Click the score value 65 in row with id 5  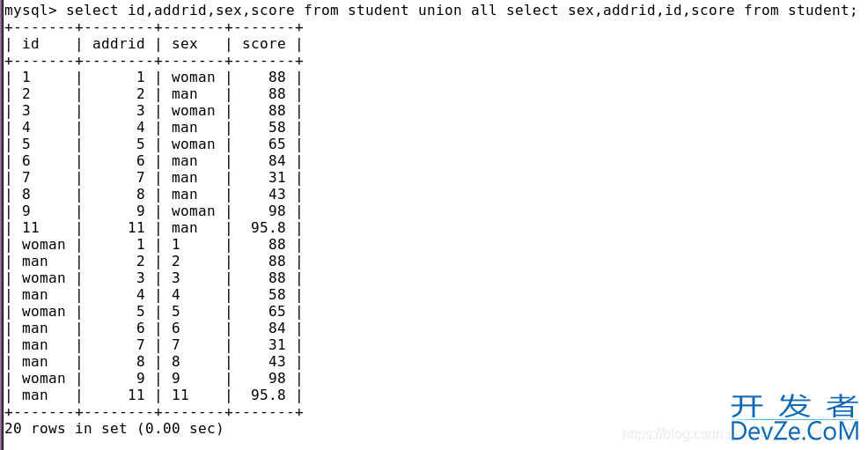click(x=276, y=144)
